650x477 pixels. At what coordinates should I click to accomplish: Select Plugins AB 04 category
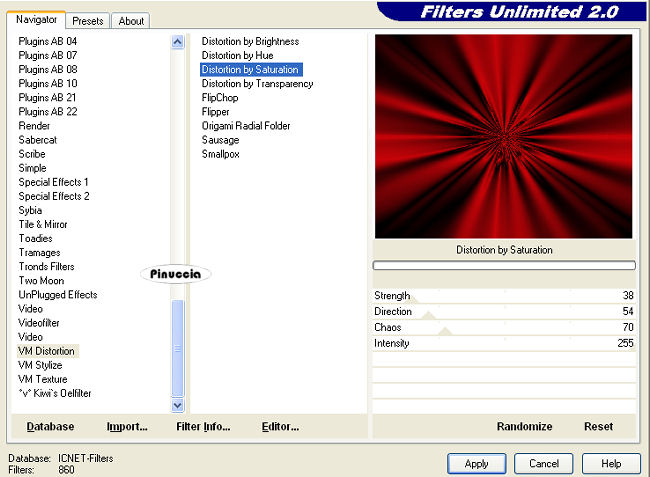(48, 41)
